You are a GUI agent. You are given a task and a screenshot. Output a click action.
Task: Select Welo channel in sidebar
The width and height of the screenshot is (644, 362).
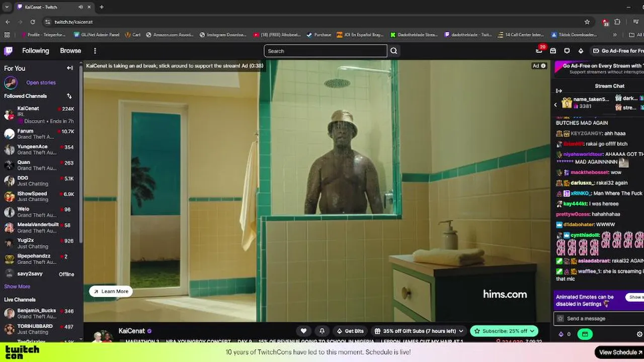click(39, 212)
